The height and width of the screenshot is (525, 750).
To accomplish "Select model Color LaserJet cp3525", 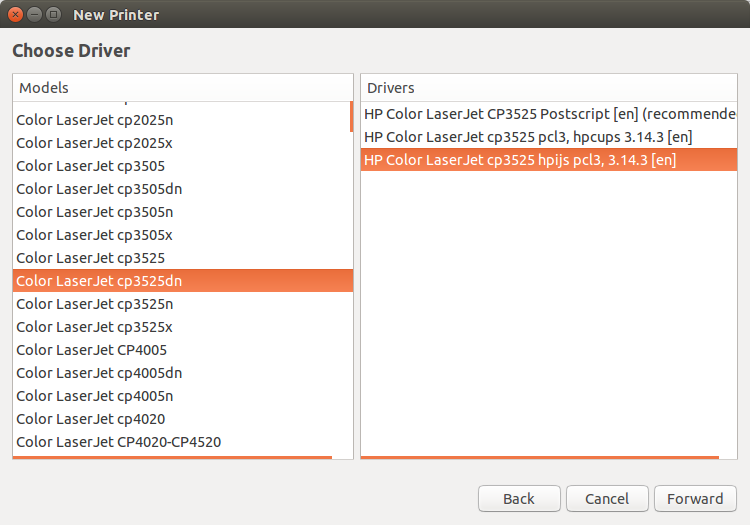I will [x=182, y=258].
